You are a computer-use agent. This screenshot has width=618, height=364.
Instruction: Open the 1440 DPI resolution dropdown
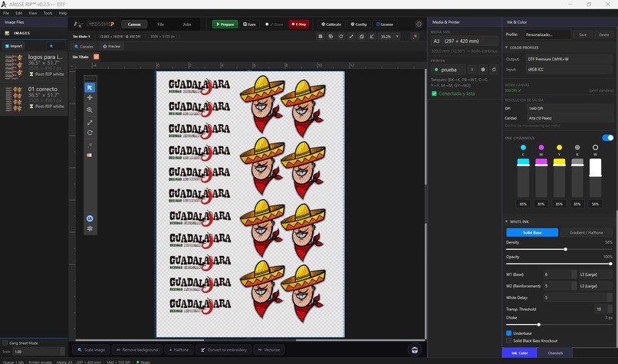[x=570, y=108]
